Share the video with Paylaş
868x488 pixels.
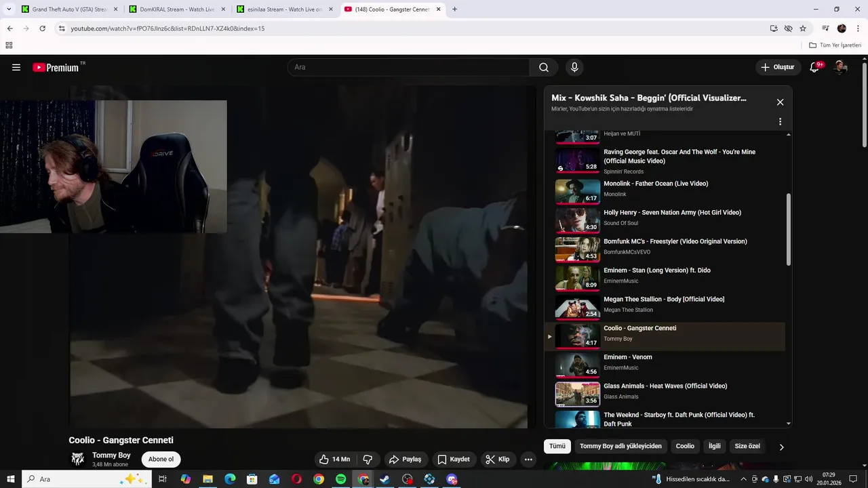click(406, 460)
